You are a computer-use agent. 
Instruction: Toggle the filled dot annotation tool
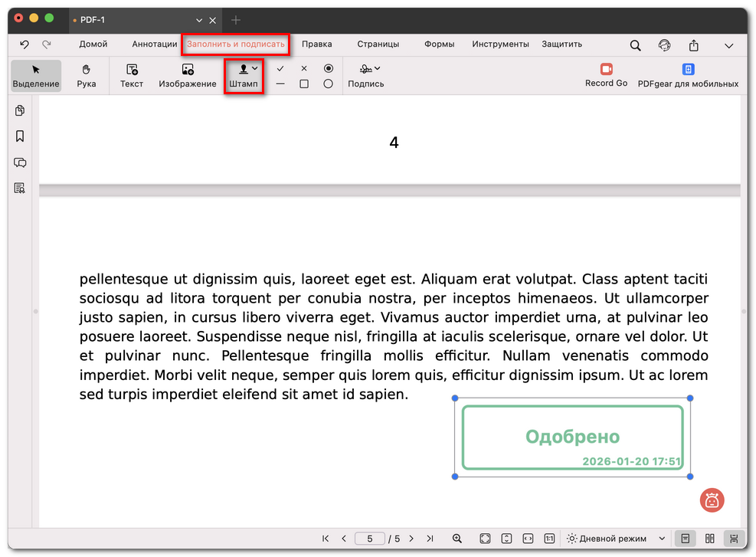(328, 69)
